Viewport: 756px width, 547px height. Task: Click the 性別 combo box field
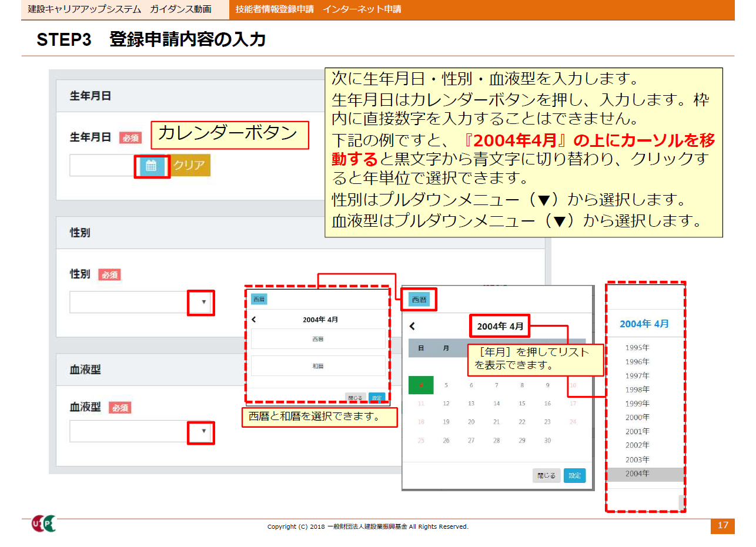(x=141, y=302)
